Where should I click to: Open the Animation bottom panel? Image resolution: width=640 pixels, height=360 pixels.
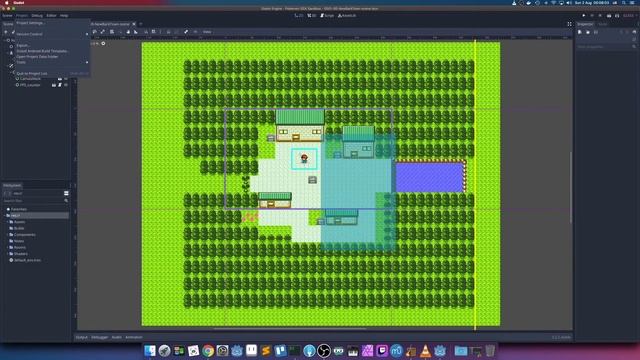(x=134, y=338)
